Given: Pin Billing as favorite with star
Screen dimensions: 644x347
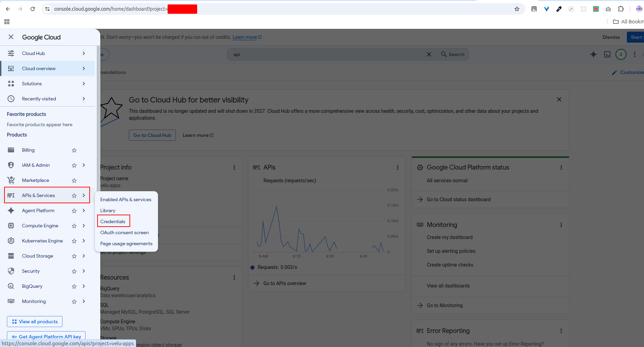Looking at the screenshot, I should [74, 150].
